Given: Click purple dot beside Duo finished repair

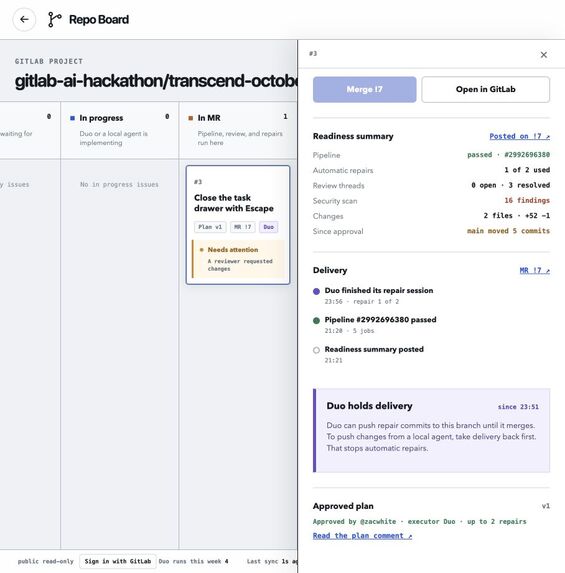Looking at the screenshot, I should point(316,291).
